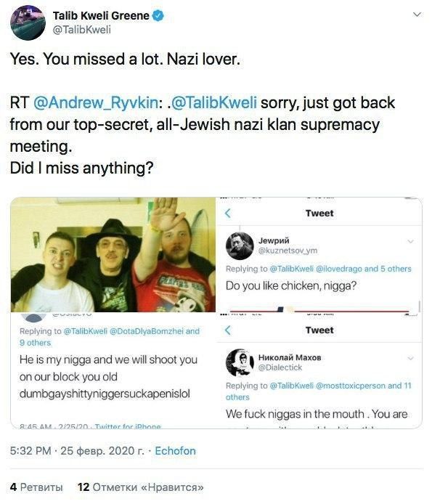Click the back arrow in the bottom Tweet screenshot
Screen dimensions: 432x504
click(227, 330)
